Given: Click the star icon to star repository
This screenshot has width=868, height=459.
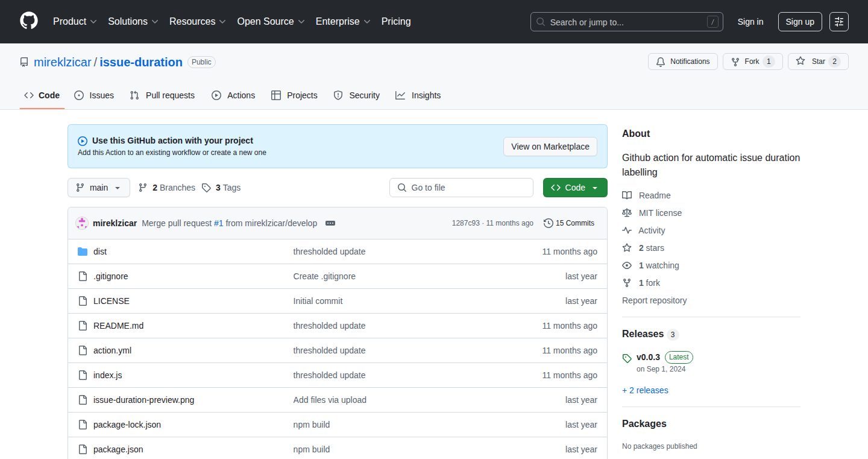Looking at the screenshot, I should pos(800,62).
